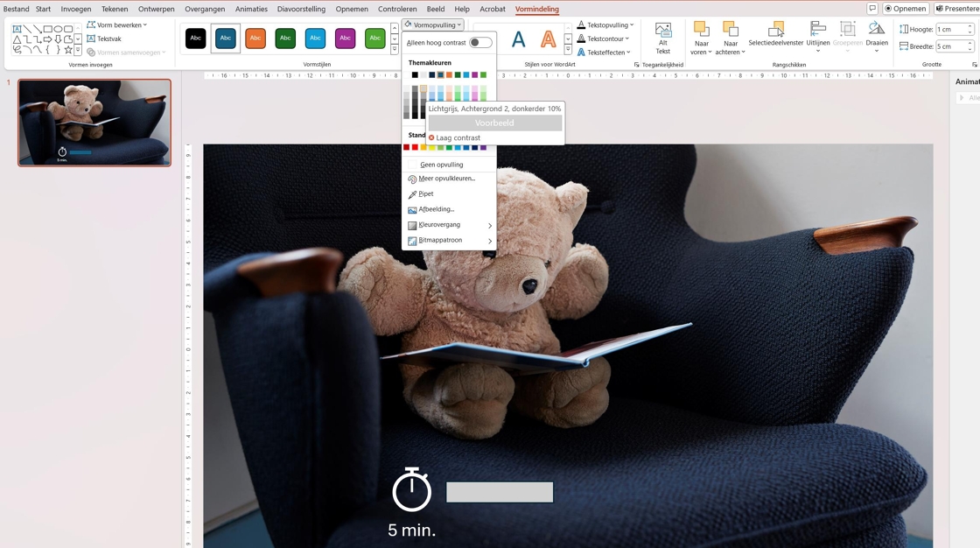980x548 pixels.
Task: Switch to the Beeld tab
Action: click(x=436, y=9)
